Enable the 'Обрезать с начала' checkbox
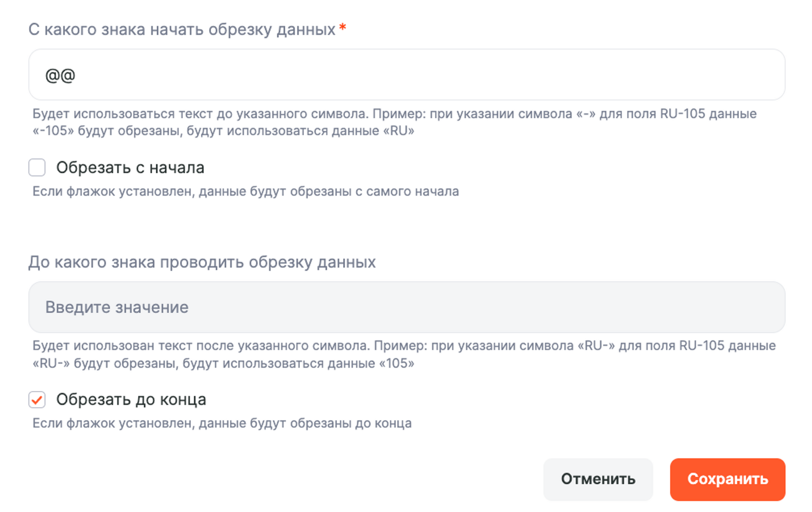 point(37,167)
